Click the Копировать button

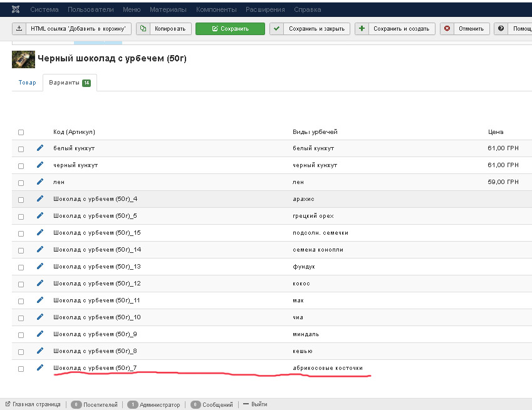(x=164, y=28)
